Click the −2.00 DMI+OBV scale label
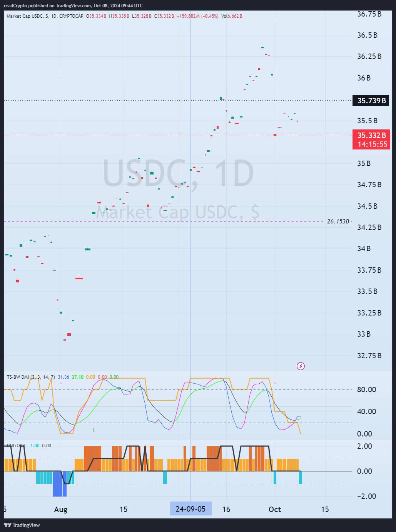The width and height of the screenshot is (396, 532). click(x=367, y=496)
